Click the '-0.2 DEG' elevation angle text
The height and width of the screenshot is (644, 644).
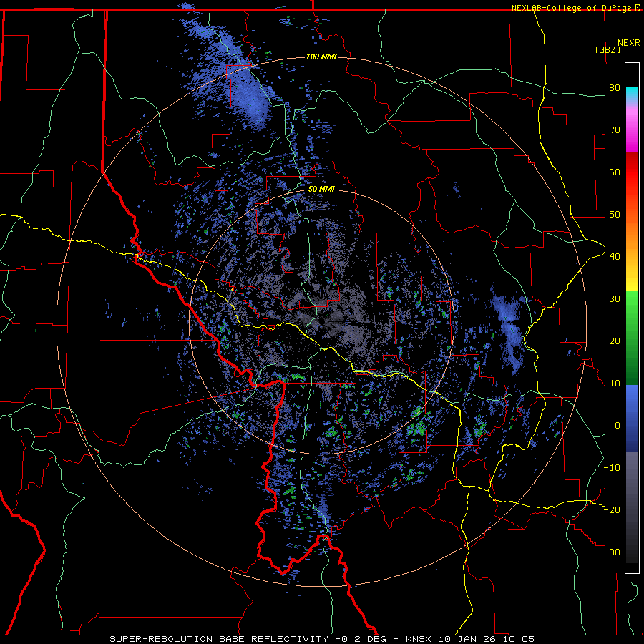(361, 639)
